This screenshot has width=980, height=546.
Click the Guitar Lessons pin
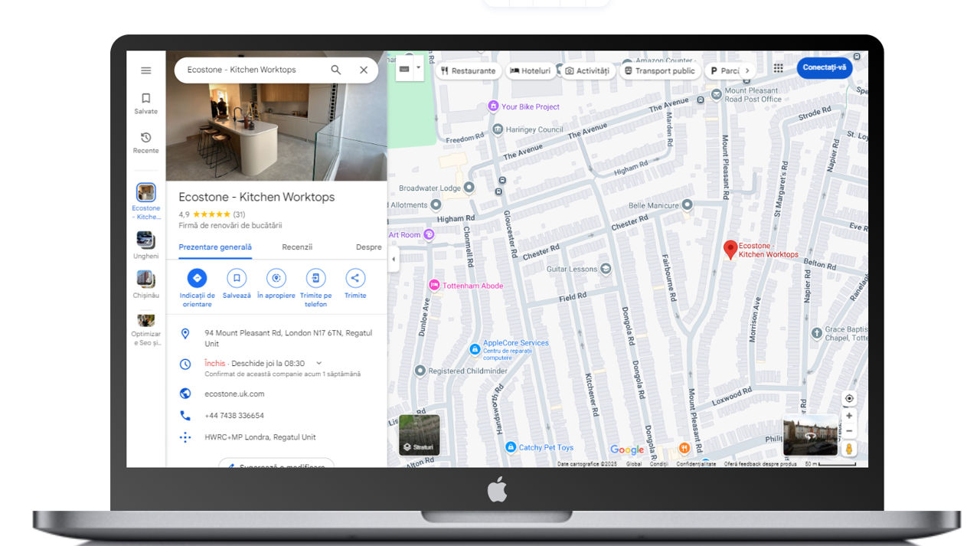[x=606, y=269]
